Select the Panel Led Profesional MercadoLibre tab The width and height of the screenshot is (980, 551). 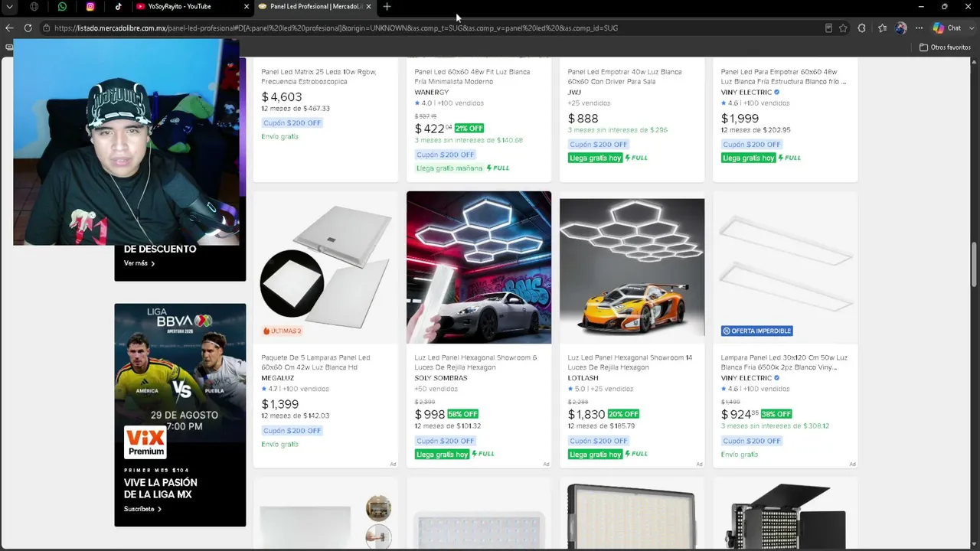[315, 7]
